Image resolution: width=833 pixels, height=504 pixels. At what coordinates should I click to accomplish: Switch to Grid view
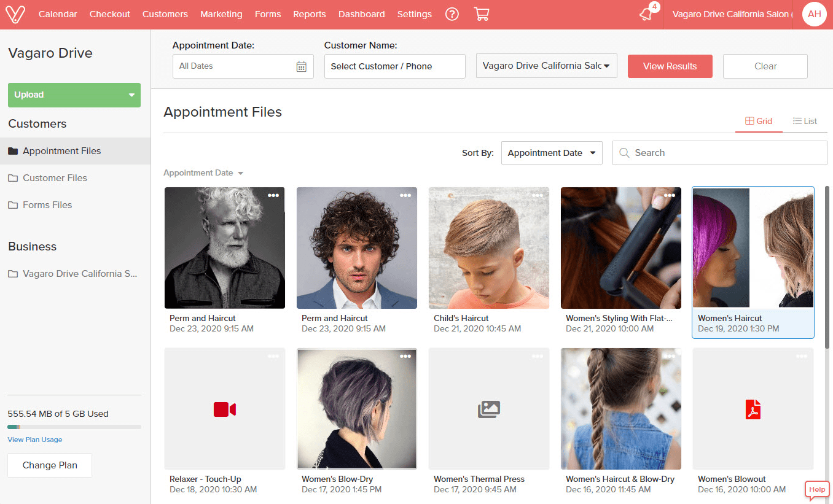click(x=759, y=121)
